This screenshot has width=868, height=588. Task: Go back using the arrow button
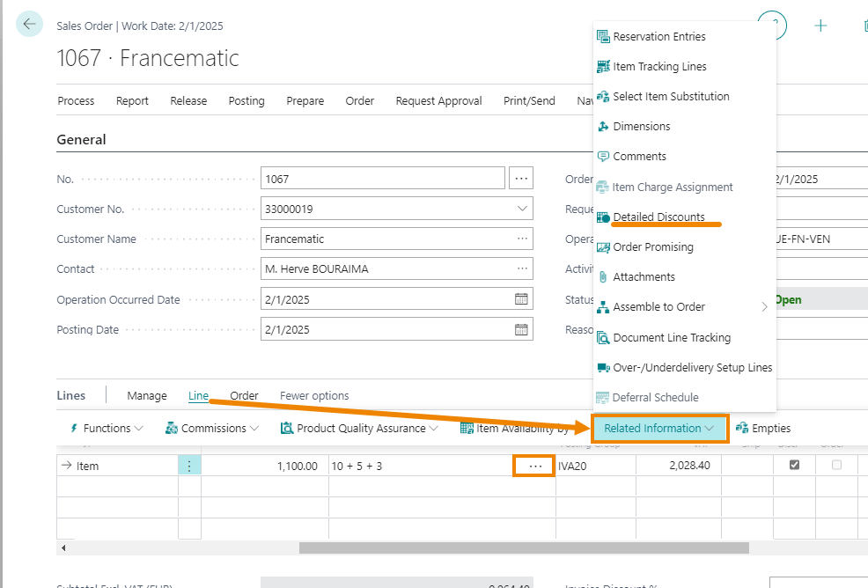coord(29,24)
